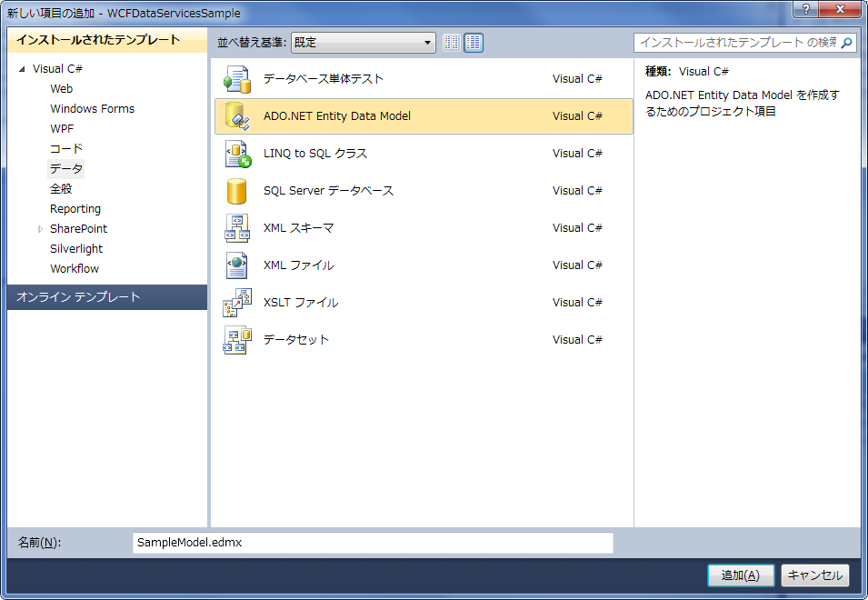Select the Windows Forms category
868x600 pixels.
(x=92, y=108)
